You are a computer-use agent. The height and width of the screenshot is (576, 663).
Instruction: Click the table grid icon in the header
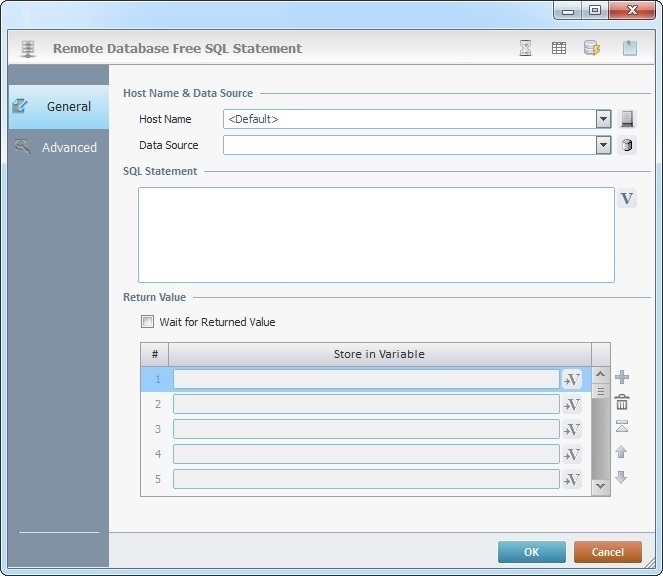pos(559,48)
